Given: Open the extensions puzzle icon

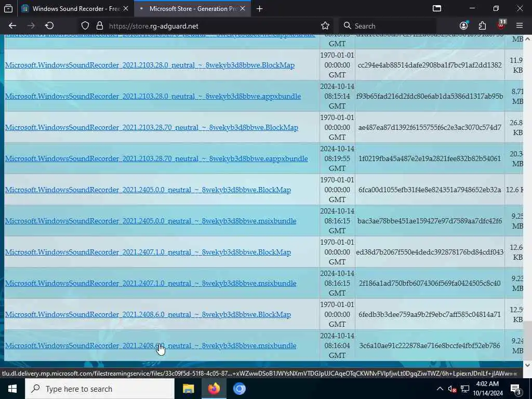Looking at the screenshot, I should [482, 26].
